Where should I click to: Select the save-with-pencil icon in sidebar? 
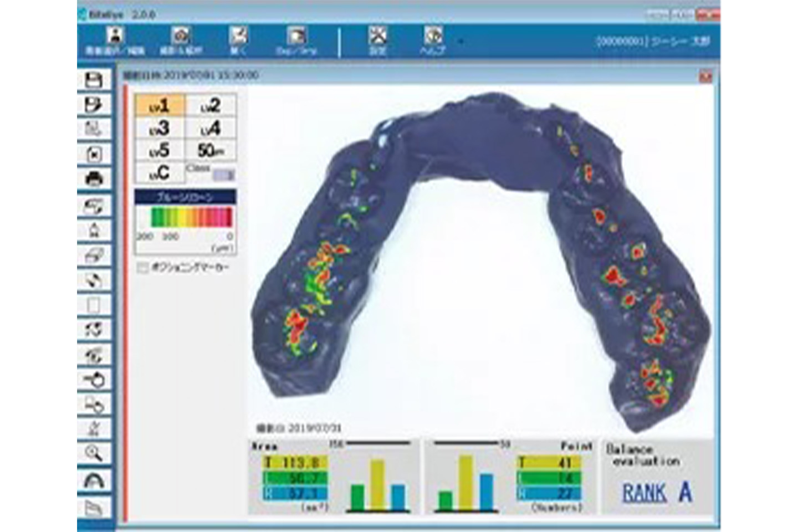94,105
